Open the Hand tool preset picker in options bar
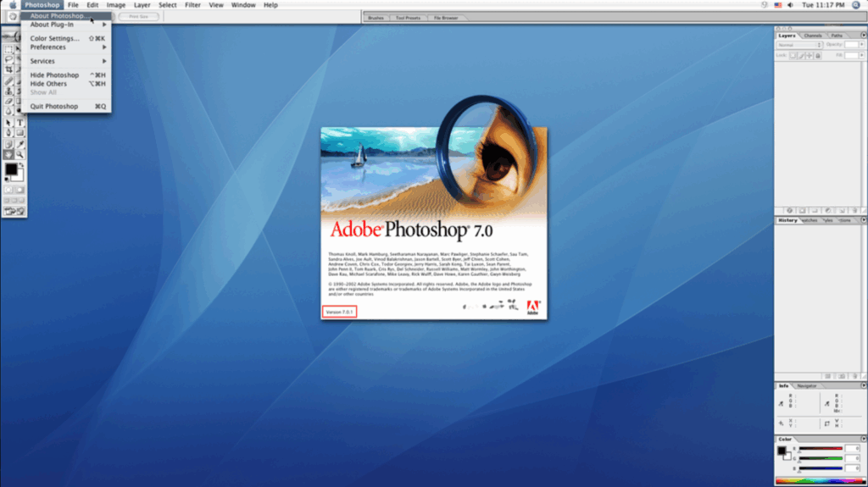The height and width of the screenshot is (487, 868). pyautogui.click(x=12, y=17)
